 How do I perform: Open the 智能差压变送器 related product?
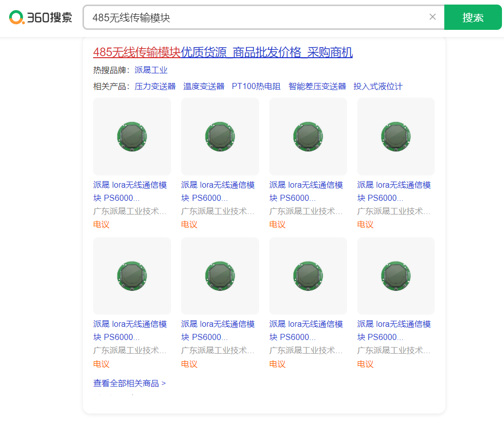[317, 86]
